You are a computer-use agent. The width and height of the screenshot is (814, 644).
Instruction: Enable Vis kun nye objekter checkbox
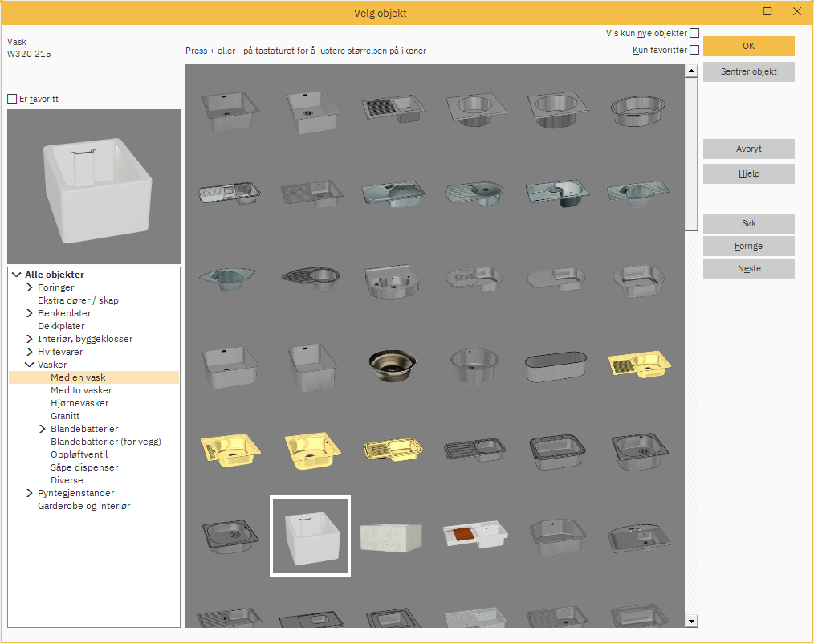point(694,33)
